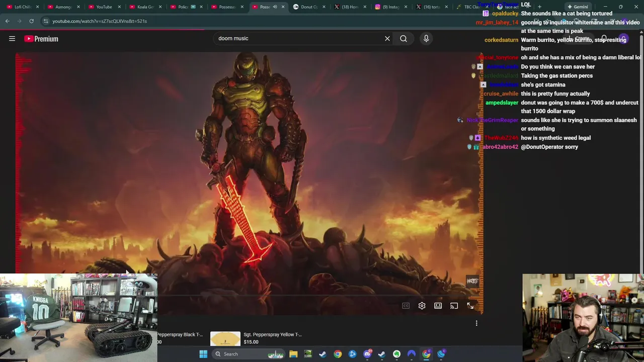Toggle theater mode on the player
Viewport: 644px width, 362px height.
point(438,306)
